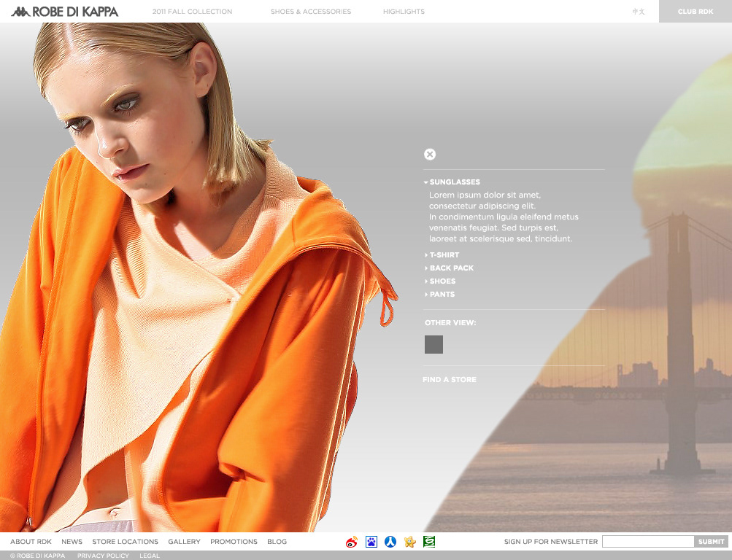The width and height of the screenshot is (732, 560).
Task: Open the 2011 Fall Collection menu
Action: pos(192,12)
